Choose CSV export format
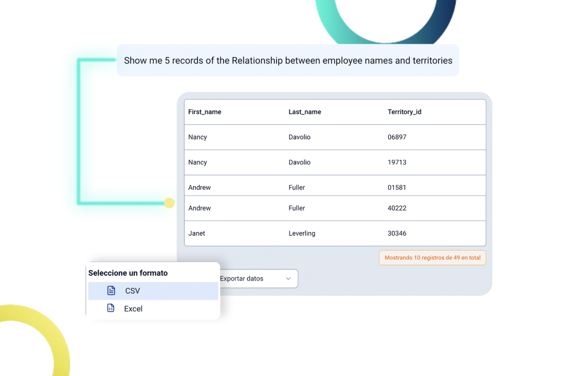This screenshot has width=588, height=376. coord(153,291)
